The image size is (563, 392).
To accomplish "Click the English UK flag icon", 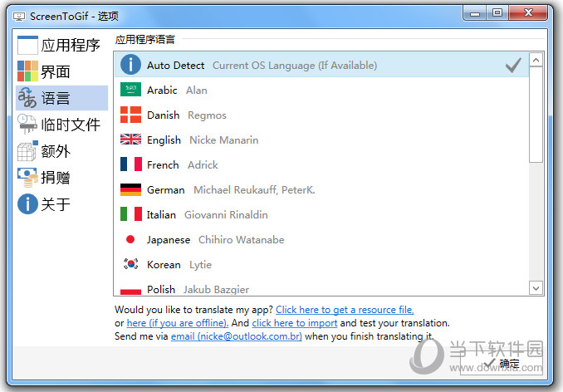I will 130,140.
